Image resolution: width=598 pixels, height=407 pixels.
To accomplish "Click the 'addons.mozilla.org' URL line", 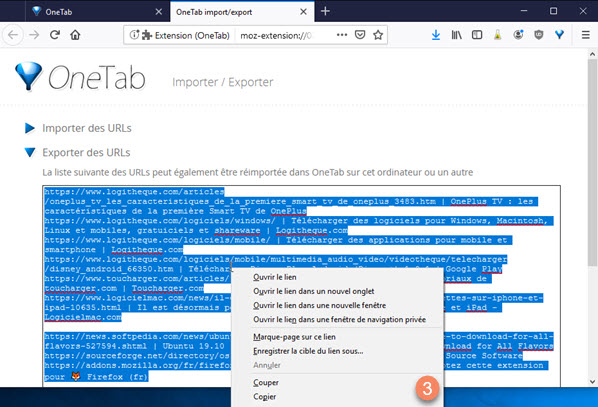I will 138,365.
